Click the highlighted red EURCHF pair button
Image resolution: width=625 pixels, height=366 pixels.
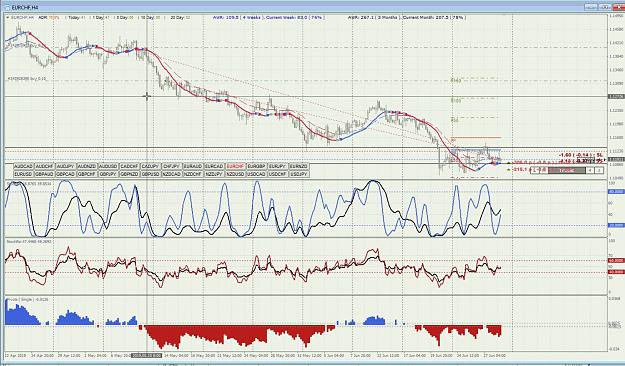236,166
